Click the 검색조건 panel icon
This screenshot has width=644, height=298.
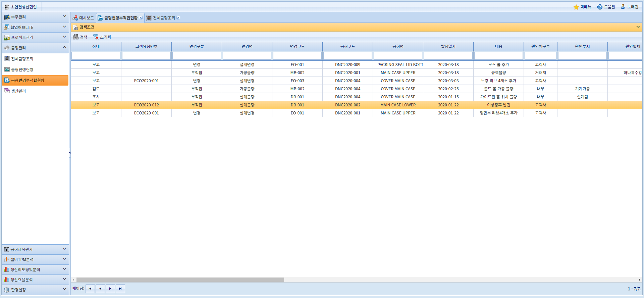pos(76,27)
